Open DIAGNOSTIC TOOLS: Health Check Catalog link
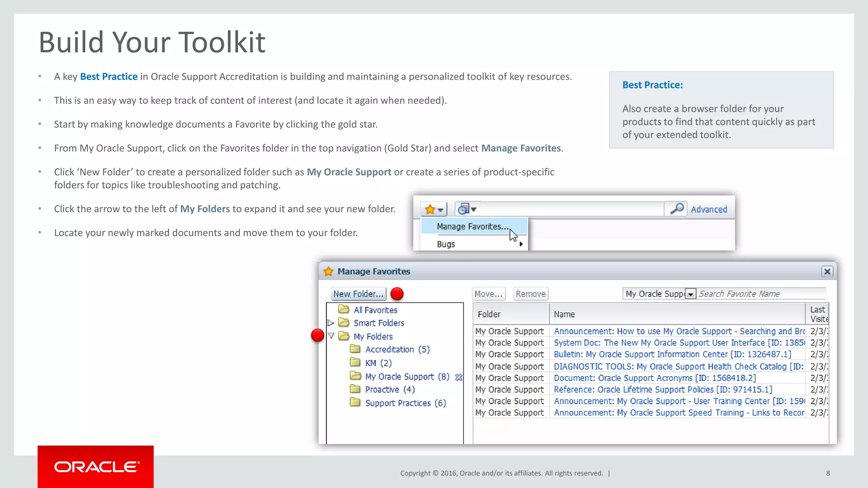The image size is (868, 488). (x=679, y=366)
